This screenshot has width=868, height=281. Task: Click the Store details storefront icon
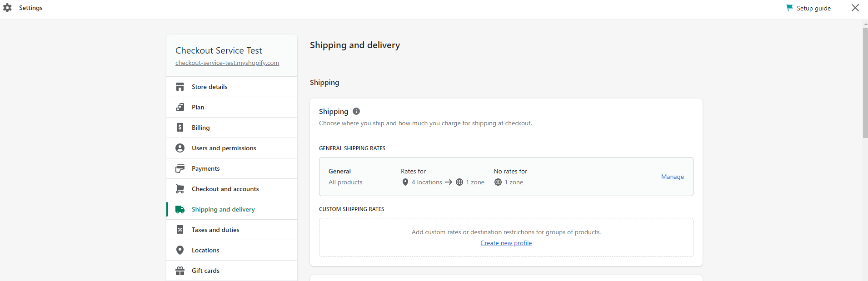(180, 87)
